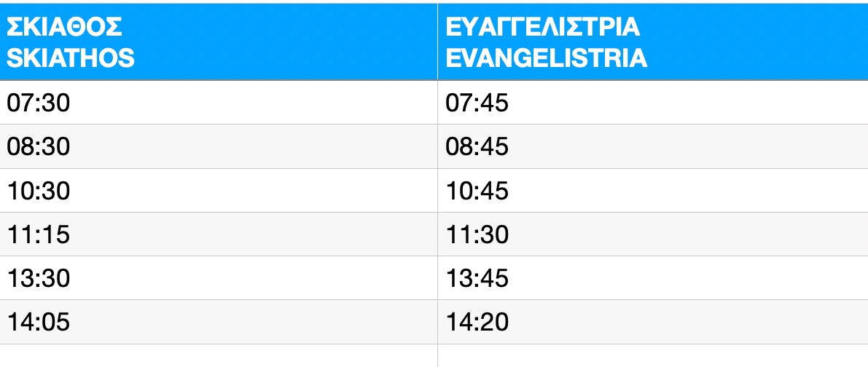Image resolution: width=868 pixels, height=367 pixels.
Task: Click the Greek text ΕΥΑΓΓΕΛΙΣΤΡΙΑ in header
Action: [543, 28]
